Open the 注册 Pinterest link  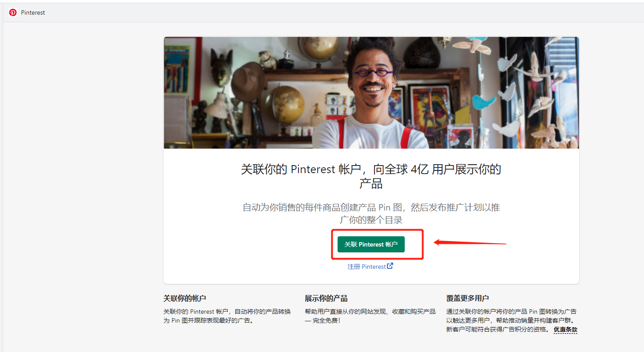pos(366,267)
